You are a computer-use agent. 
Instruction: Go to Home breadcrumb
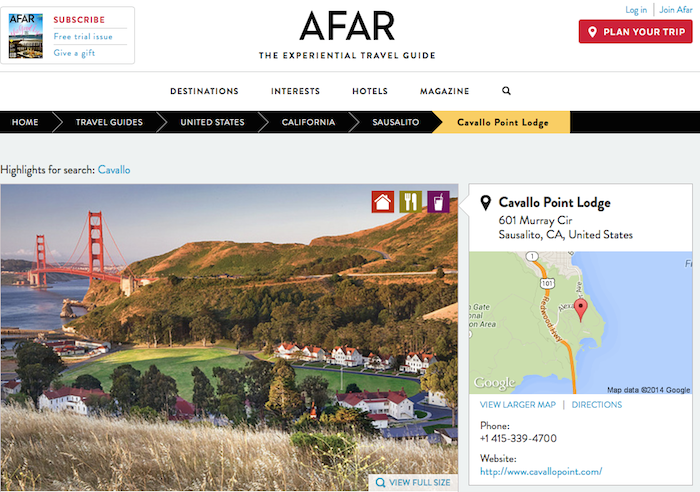[x=25, y=122]
